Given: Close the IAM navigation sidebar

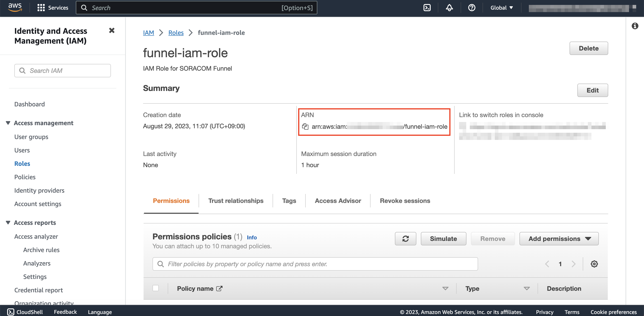Looking at the screenshot, I should pos(112,30).
